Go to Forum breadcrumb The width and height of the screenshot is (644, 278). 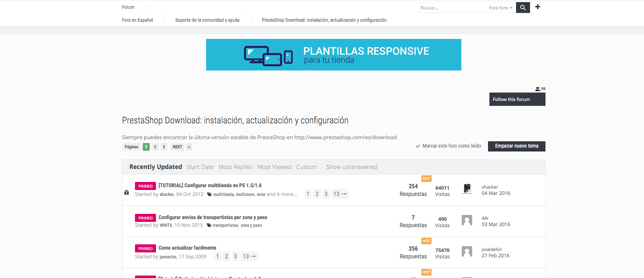point(128,7)
